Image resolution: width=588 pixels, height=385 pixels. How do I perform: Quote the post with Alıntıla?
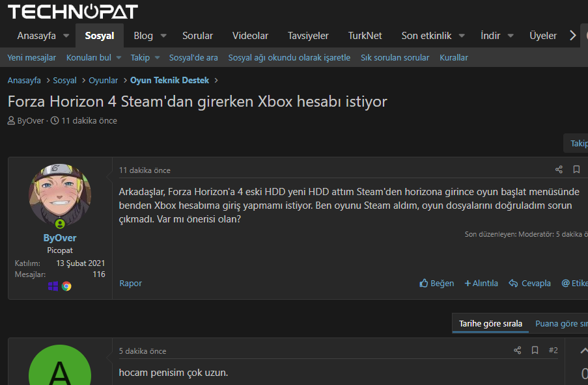[x=481, y=283]
